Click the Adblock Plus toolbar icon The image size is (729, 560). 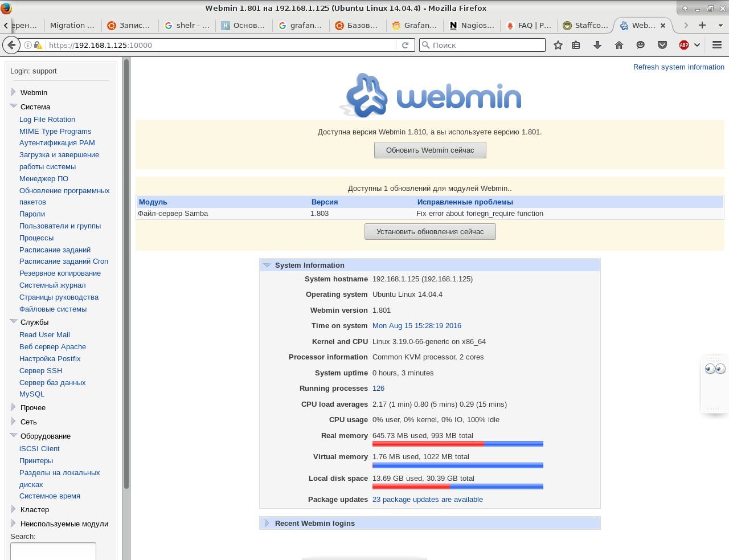click(x=685, y=44)
